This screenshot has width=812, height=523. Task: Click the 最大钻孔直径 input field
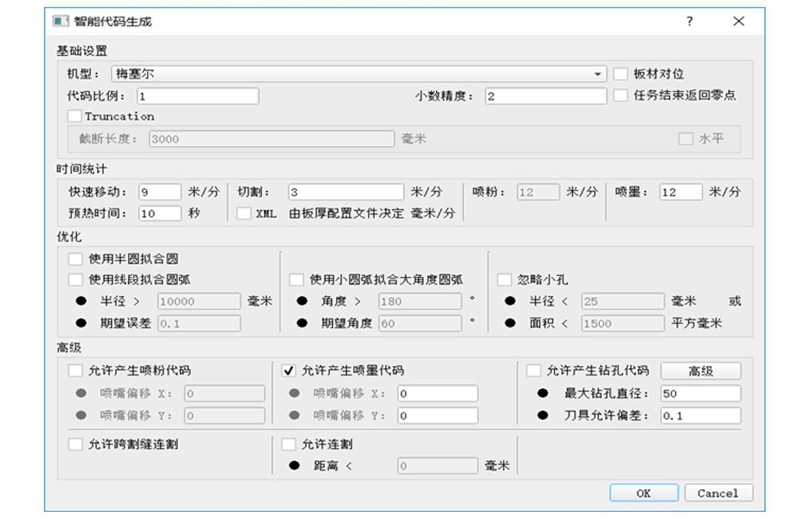pos(701,393)
